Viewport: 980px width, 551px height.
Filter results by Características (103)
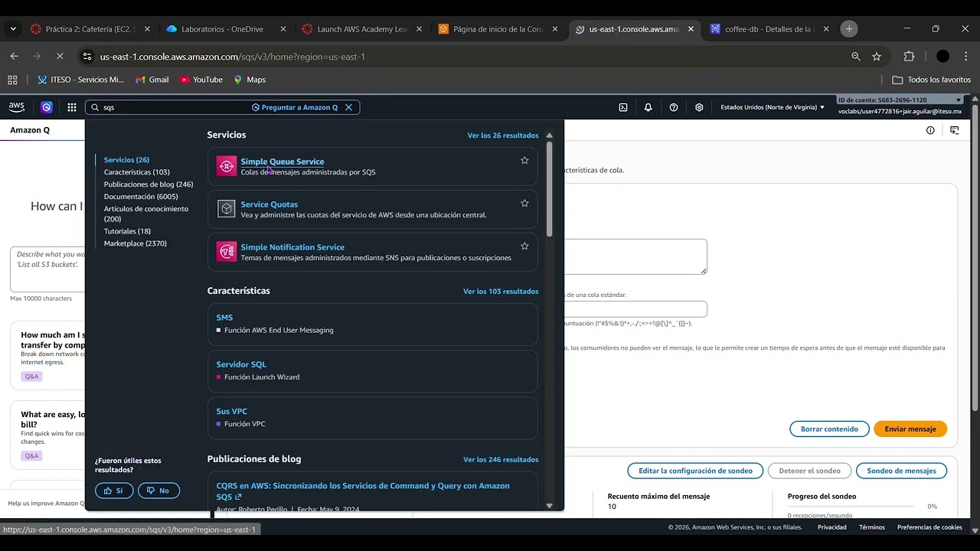click(137, 172)
